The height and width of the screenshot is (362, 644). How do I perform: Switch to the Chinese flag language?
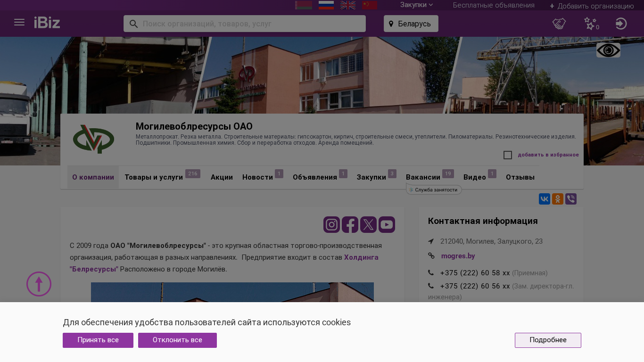[x=370, y=5]
